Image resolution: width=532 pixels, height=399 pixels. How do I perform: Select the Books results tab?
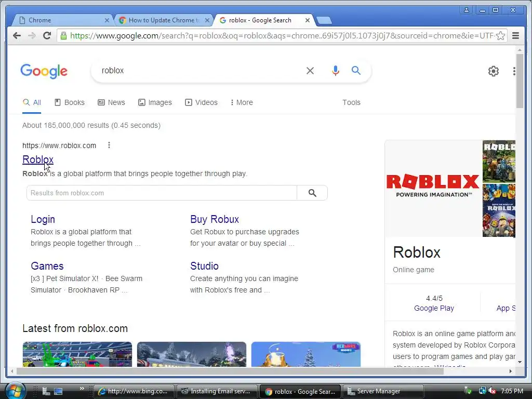70,102
